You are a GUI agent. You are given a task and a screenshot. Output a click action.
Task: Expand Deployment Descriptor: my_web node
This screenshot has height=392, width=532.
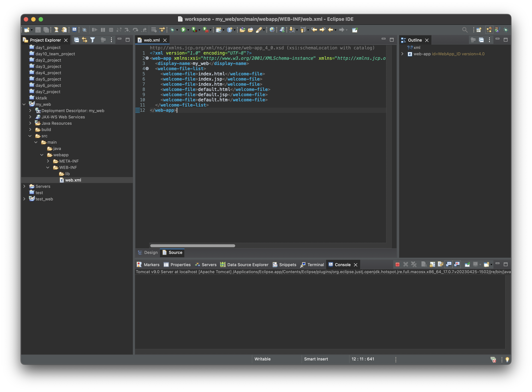point(30,111)
